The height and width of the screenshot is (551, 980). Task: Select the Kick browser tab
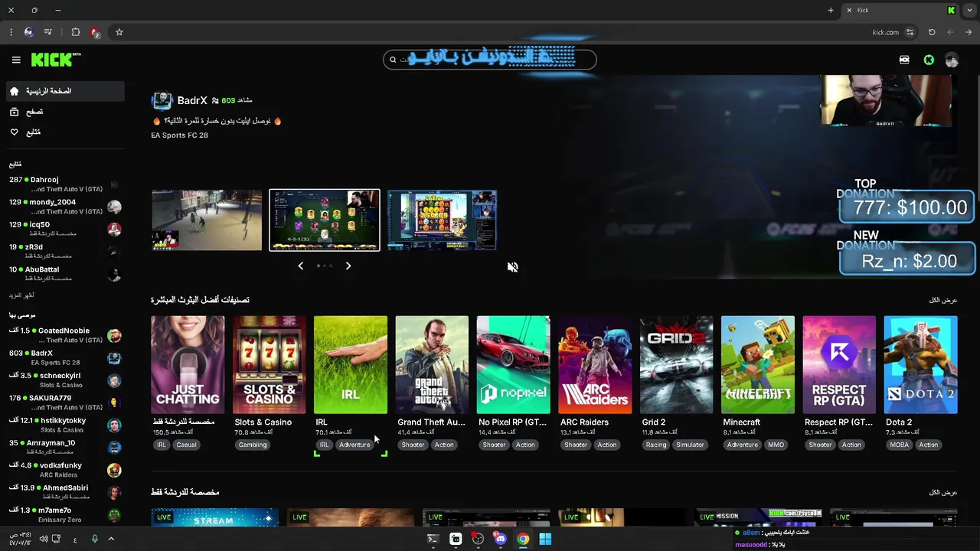point(900,10)
